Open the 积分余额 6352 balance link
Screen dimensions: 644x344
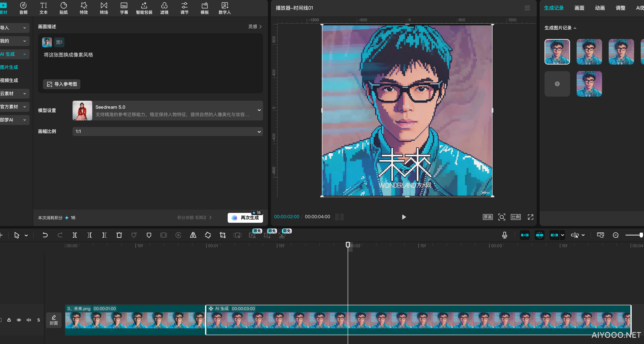[195, 217]
